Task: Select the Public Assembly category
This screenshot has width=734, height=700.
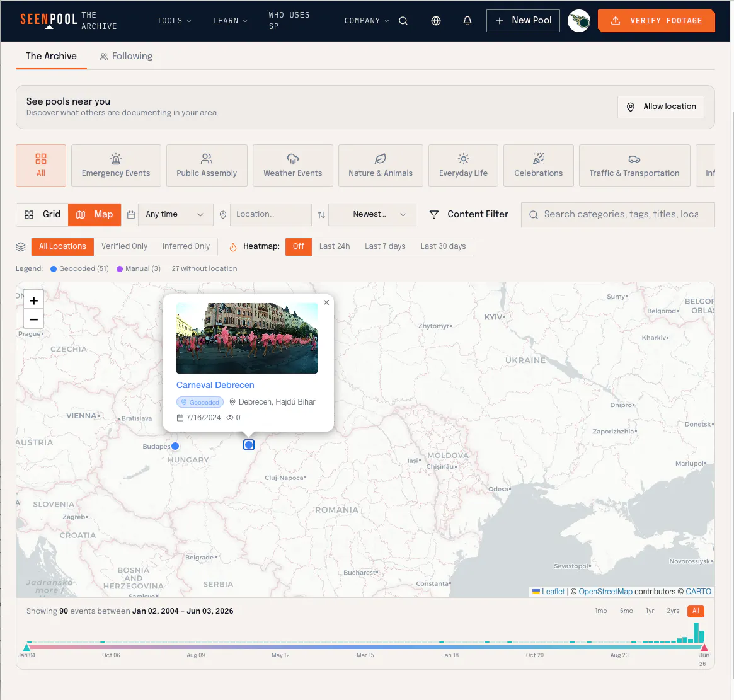Action: tap(207, 166)
